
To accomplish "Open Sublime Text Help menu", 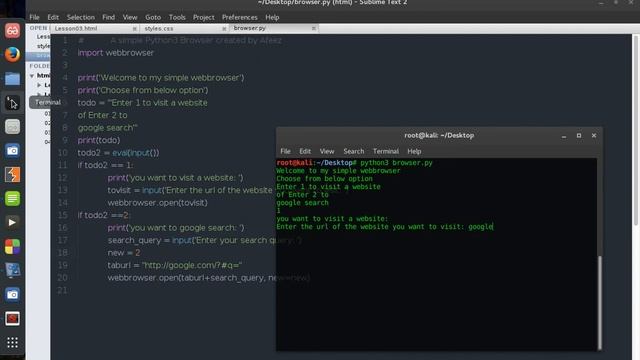I will point(272,17).
